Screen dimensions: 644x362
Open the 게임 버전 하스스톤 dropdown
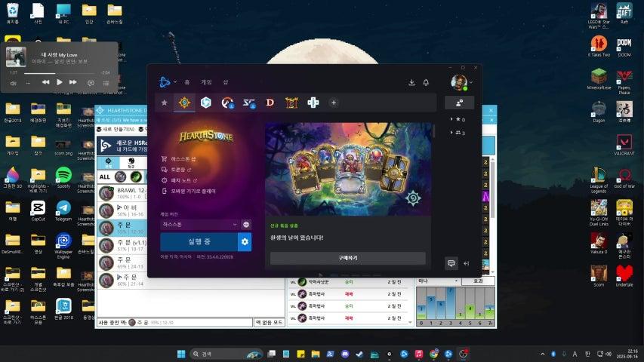tap(199, 225)
